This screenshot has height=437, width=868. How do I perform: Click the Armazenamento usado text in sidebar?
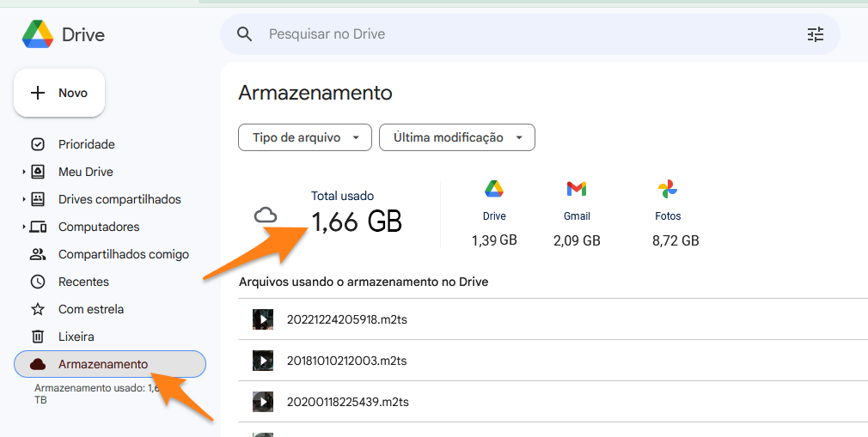(x=97, y=394)
